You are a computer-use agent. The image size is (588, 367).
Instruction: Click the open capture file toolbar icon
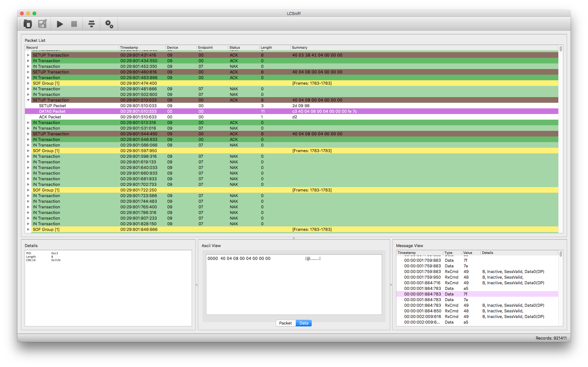coord(28,24)
